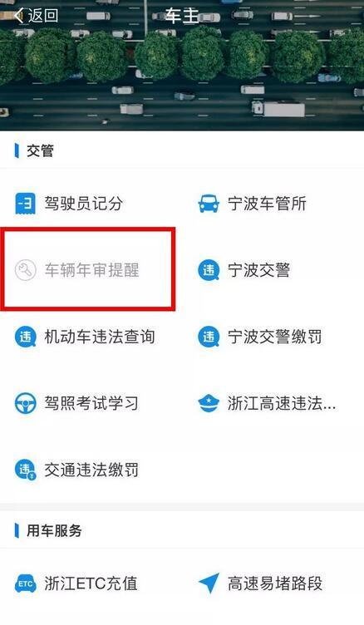
Task: Tap the 用车服务 section header
Action: (x=54, y=530)
